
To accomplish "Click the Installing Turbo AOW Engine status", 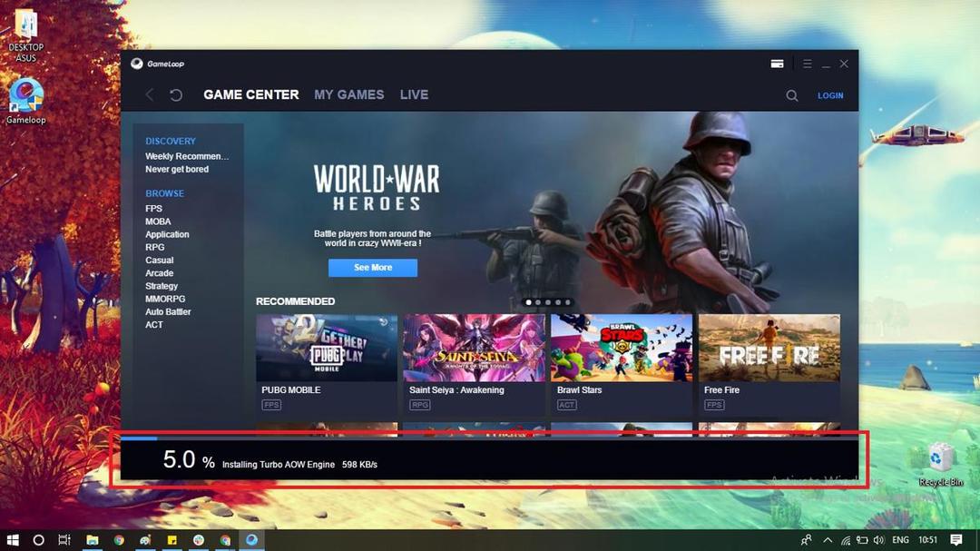I will [279, 465].
